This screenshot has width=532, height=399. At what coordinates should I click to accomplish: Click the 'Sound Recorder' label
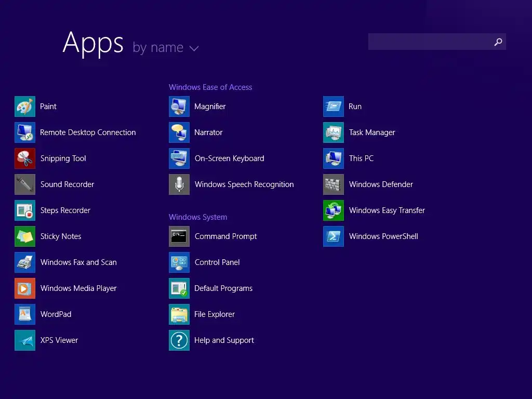pyautogui.click(x=67, y=184)
